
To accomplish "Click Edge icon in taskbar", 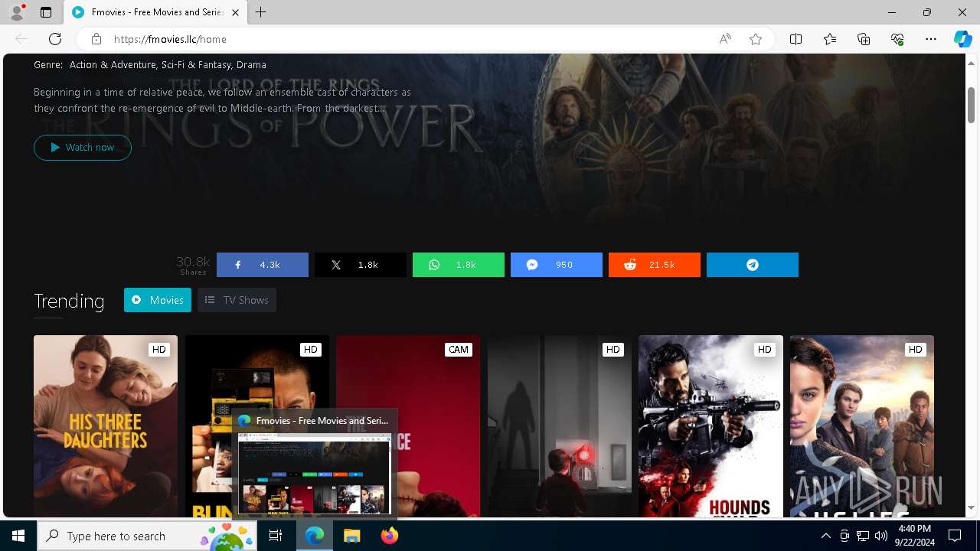I will [x=315, y=536].
